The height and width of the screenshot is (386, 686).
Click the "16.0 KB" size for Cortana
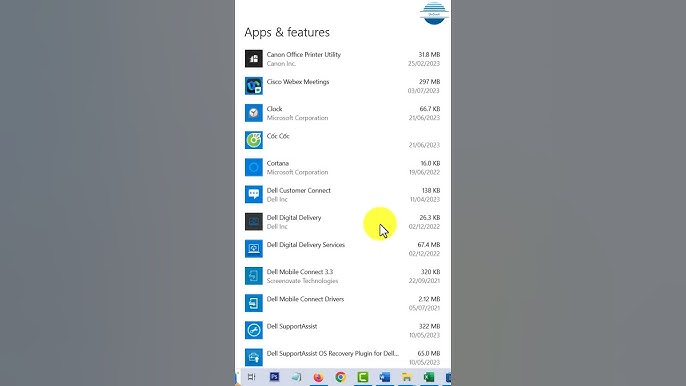[x=430, y=163]
